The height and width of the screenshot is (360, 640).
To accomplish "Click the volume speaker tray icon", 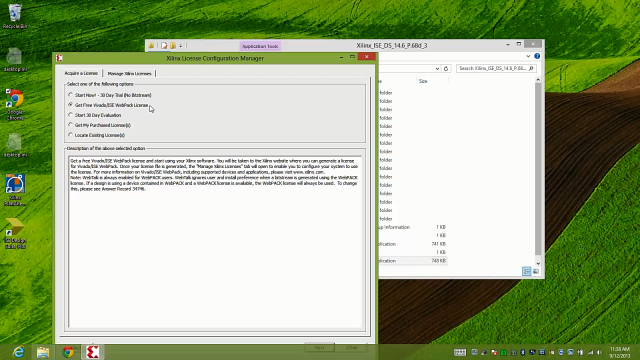I will [599, 352].
